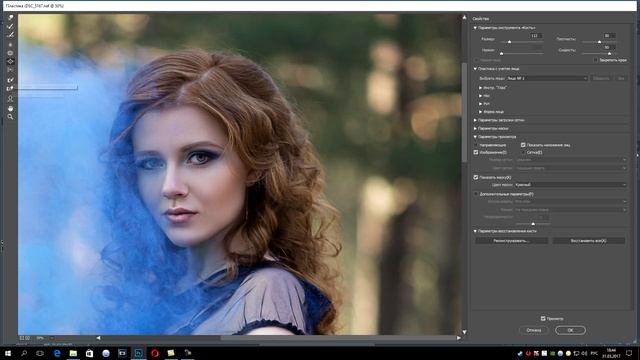Click the Photoshop taskbar icon

(x=138, y=353)
